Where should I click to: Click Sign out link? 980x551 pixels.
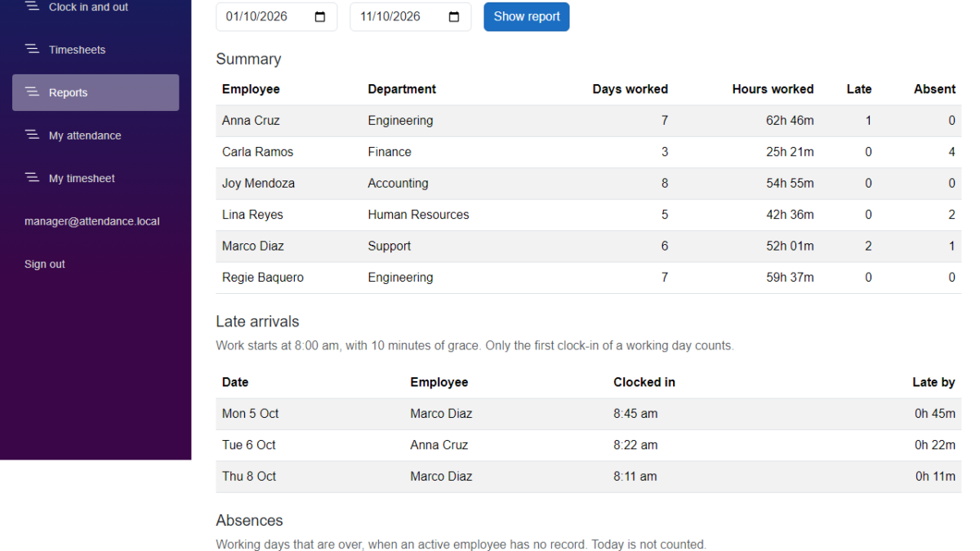click(x=45, y=264)
